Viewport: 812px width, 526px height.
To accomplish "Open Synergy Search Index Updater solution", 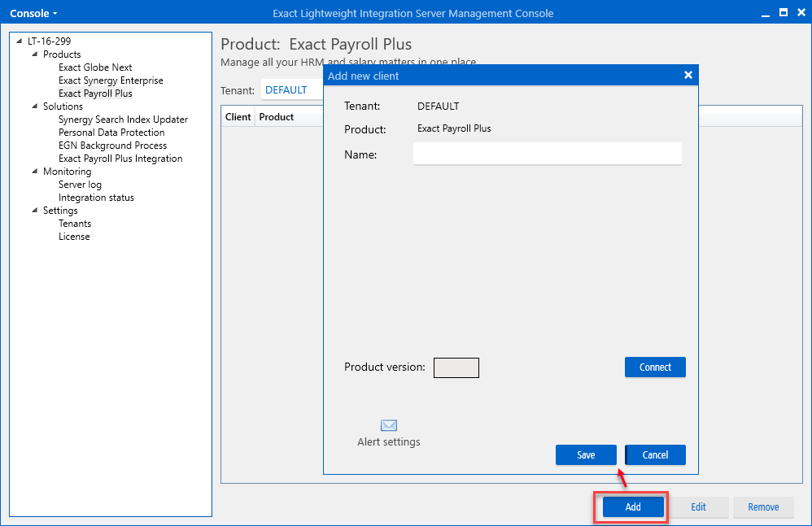I will pos(123,120).
